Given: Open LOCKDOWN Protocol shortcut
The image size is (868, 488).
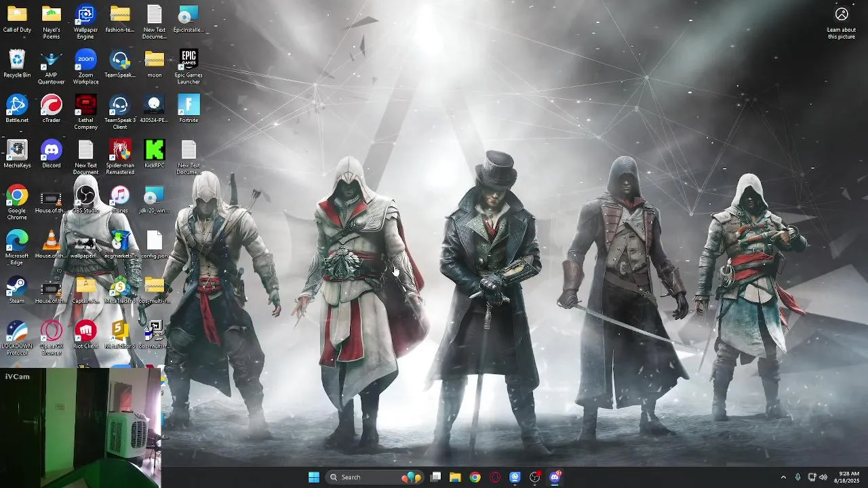Looking at the screenshot, I should click(17, 338).
